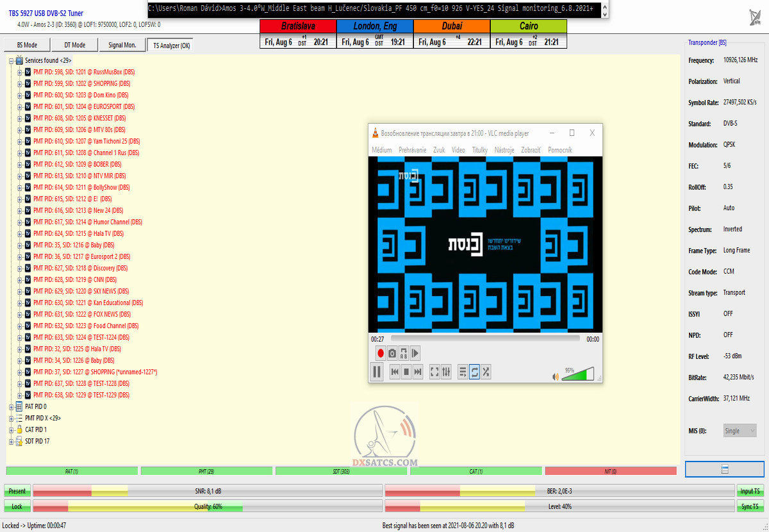Open VLC extended settings equalizer icon
This screenshot has height=532, width=769.
446,372
